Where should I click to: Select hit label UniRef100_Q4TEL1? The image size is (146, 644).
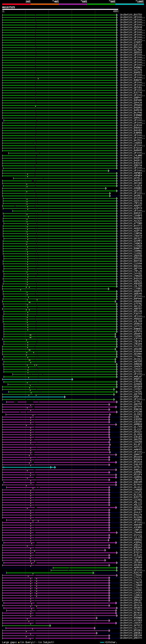(131, 178)
